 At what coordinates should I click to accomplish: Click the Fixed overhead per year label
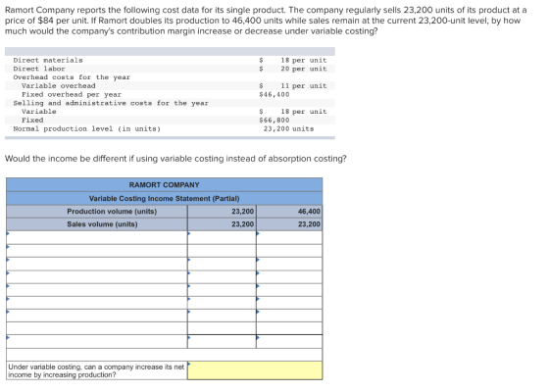pyautogui.click(x=72, y=94)
